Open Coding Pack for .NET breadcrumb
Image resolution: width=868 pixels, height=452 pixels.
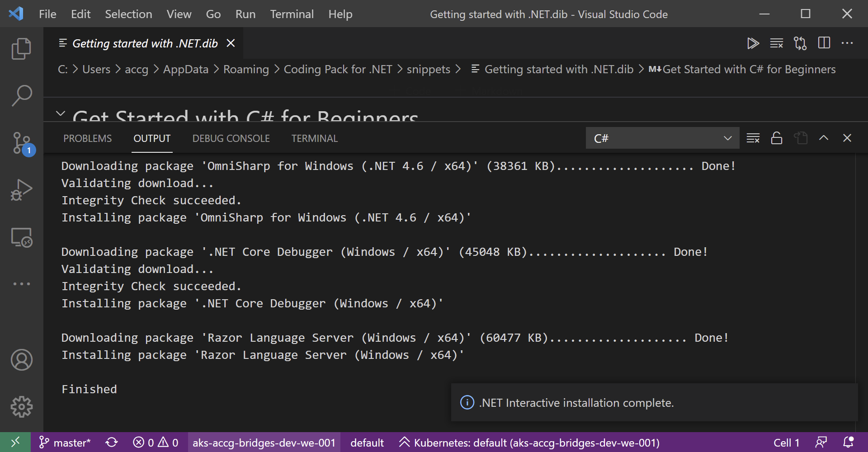[338, 69]
